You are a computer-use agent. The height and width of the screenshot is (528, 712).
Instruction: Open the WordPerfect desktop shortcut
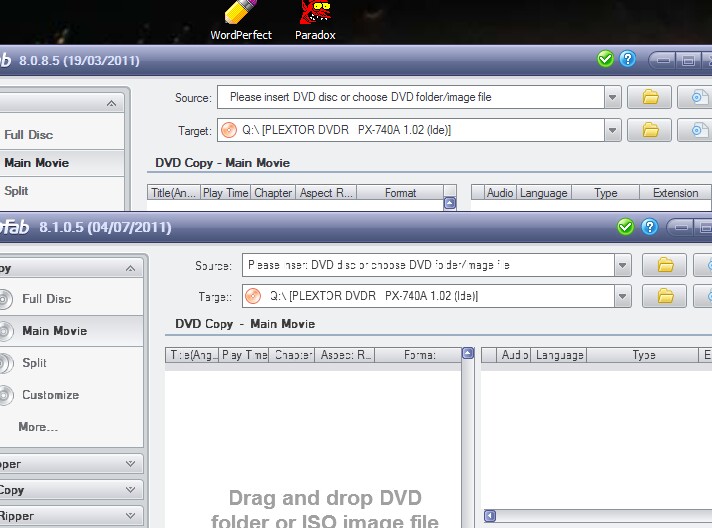pyautogui.click(x=241, y=20)
